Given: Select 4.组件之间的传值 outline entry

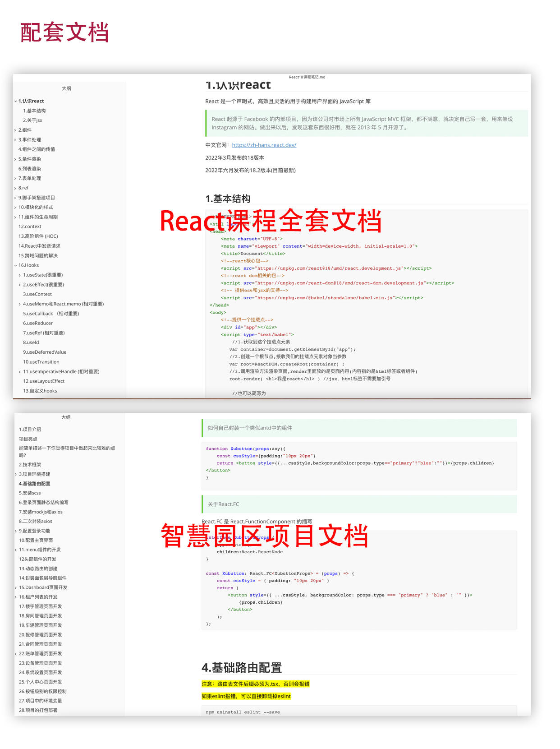Looking at the screenshot, I should 37,149.
